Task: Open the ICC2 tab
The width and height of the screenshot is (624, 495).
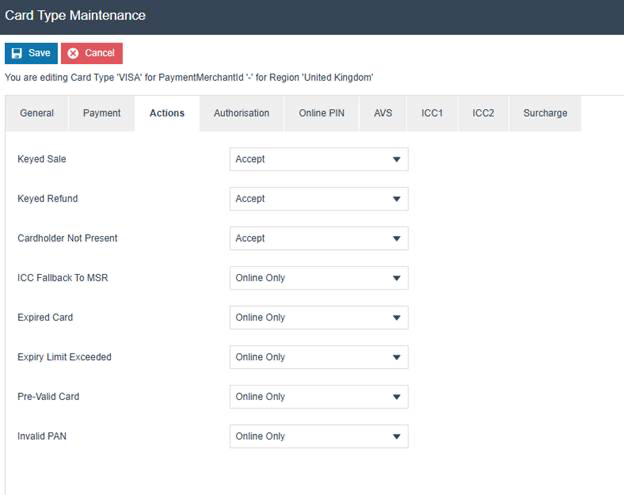Action: [x=483, y=113]
